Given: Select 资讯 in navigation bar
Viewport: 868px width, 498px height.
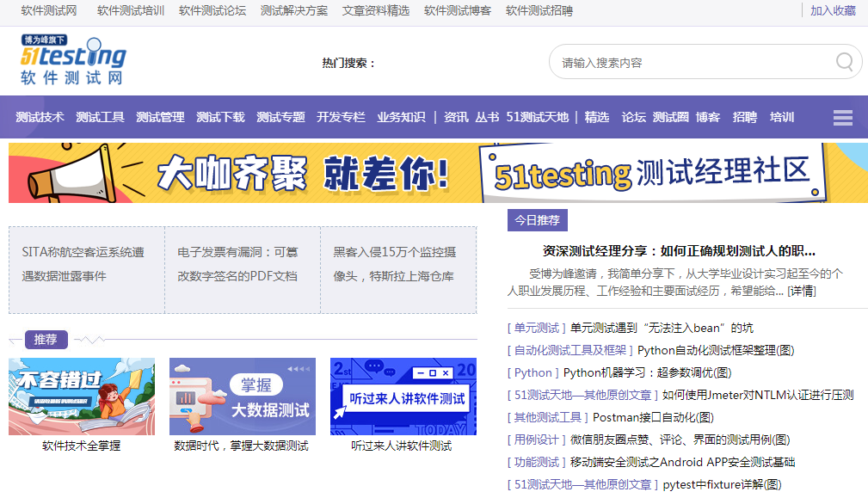Looking at the screenshot, I should [x=456, y=117].
